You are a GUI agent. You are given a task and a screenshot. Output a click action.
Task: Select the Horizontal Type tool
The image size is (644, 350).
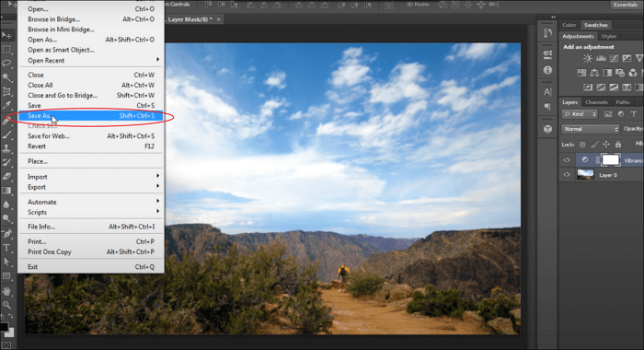[6, 248]
